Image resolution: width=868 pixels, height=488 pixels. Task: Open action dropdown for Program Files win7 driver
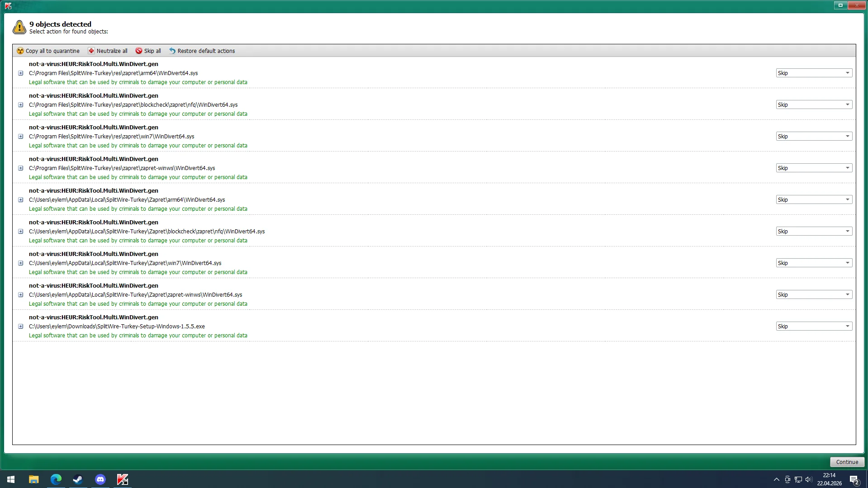coord(814,136)
